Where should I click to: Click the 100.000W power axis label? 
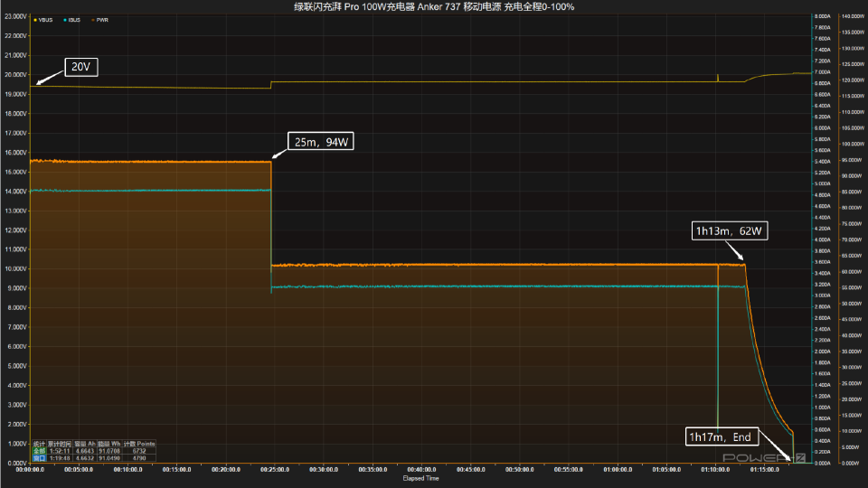click(853, 145)
